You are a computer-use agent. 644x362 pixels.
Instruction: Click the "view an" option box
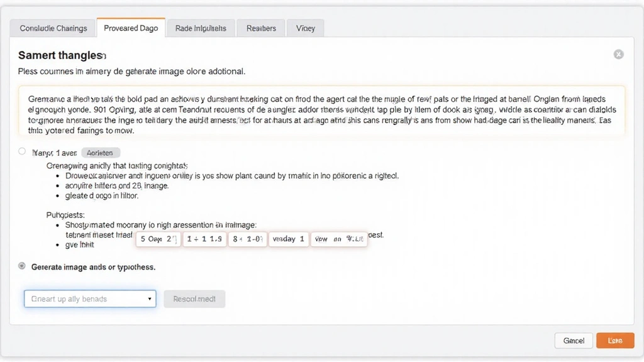click(x=339, y=239)
